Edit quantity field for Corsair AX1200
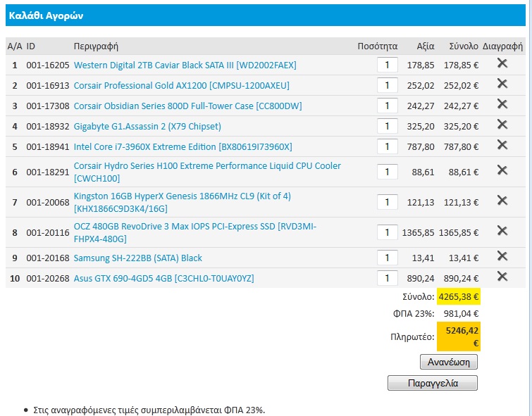This screenshot has height=416, width=532. [x=387, y=85]
